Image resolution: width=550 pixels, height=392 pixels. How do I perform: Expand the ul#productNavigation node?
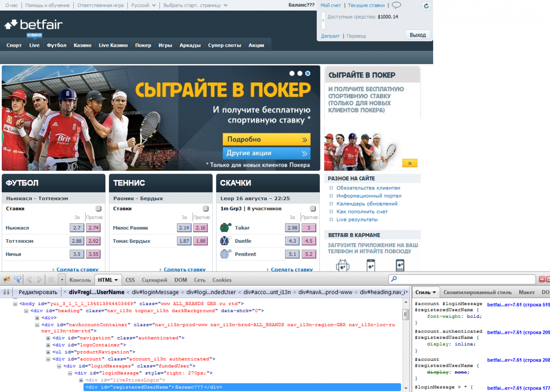pos(48,352)
